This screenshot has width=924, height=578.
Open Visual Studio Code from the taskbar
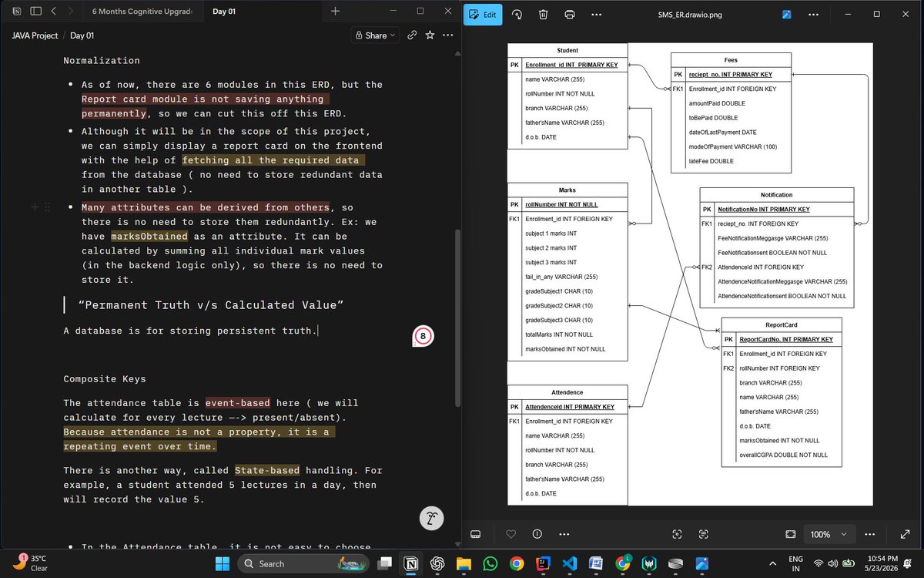(x=570, y=563)
